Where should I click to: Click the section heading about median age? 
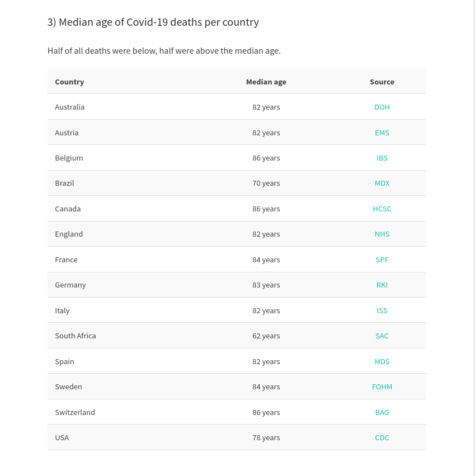[153, 22]
